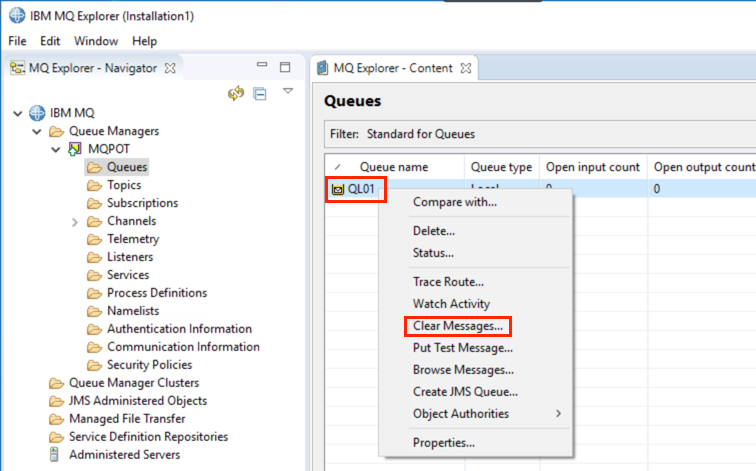Collapse the MQPOT node

point(56,149)
